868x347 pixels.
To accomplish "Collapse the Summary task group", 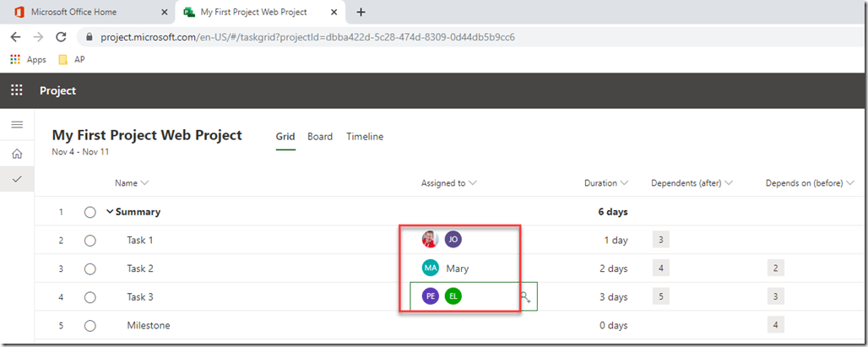I will pos(110,212).
